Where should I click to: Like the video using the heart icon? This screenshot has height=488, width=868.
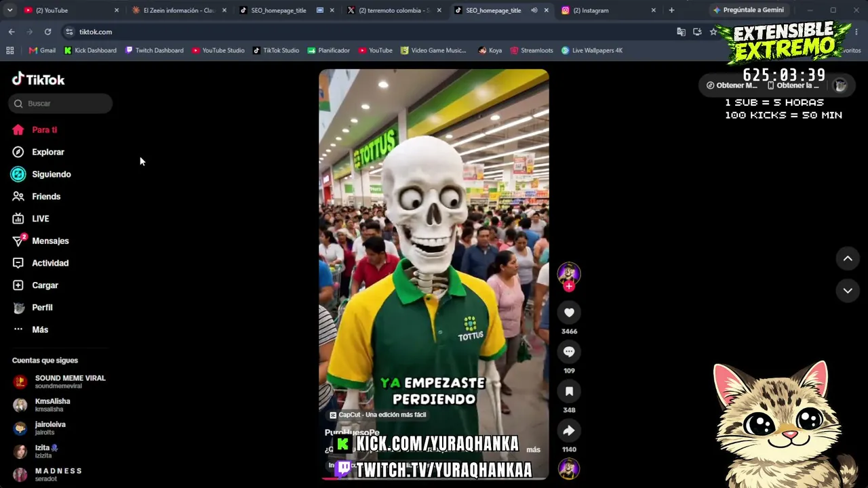click(569, 312)
